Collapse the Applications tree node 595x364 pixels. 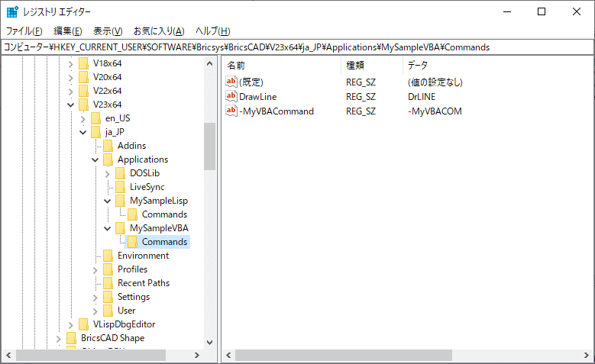(x=95, y=160)
